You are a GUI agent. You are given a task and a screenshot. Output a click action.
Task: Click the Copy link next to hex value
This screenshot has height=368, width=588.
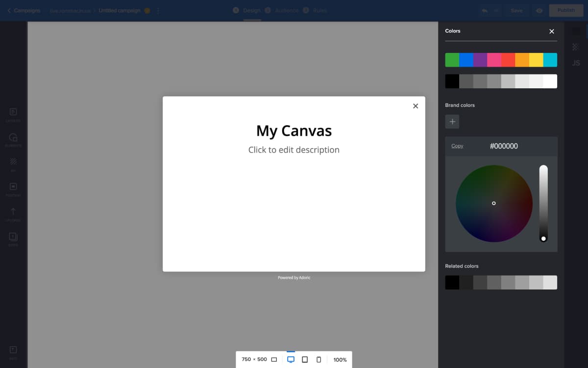457,146
